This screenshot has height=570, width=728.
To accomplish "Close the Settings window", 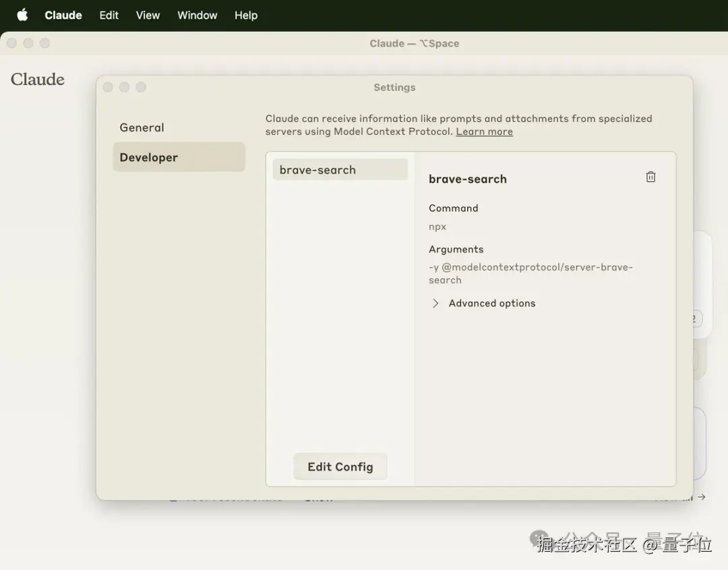I will [x=108, y=87].
